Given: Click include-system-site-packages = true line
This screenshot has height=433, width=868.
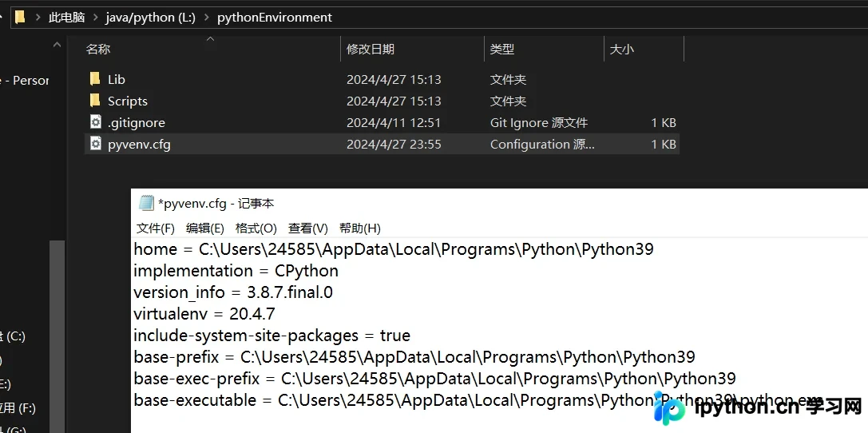Looking at the screenshot, I should tap(271, 336).
